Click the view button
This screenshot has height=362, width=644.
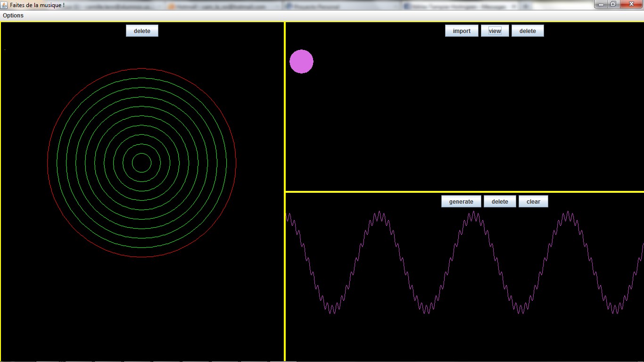tap(495, 31)
